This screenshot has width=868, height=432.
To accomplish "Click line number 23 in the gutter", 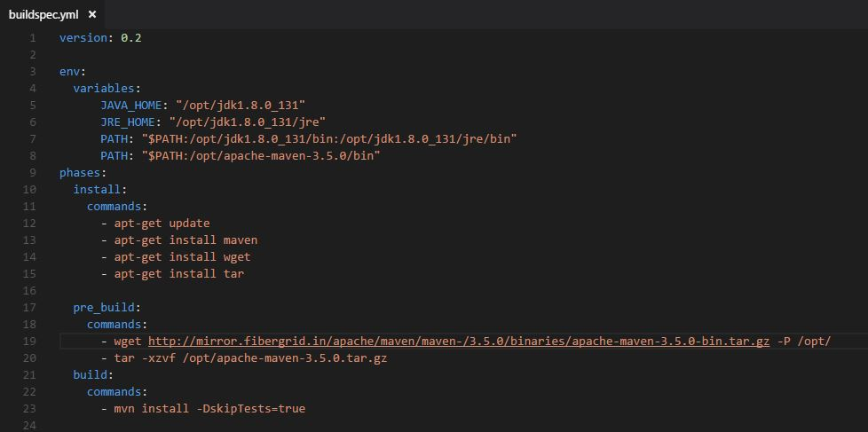I will (x=30, y=409).
